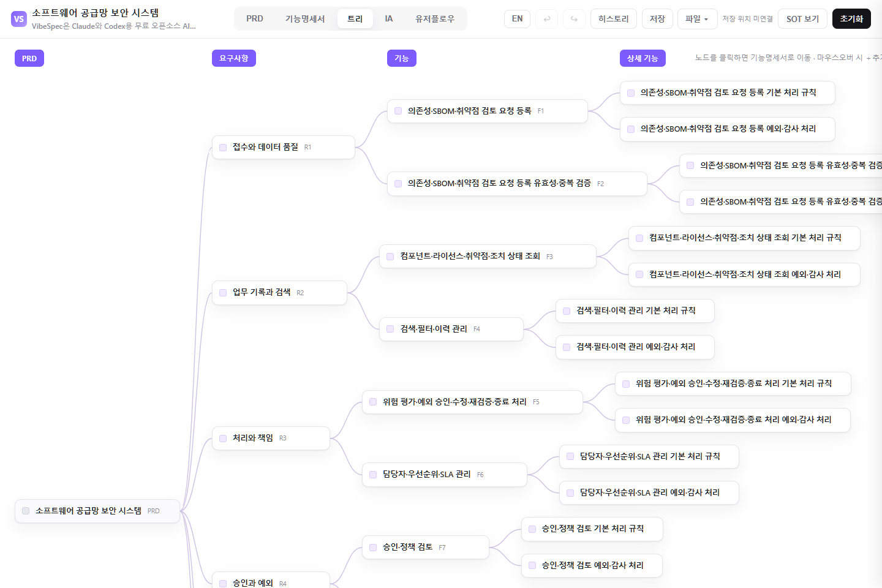Select 컴포넌트·라이선스·취약점·조치 상태 조회 기본 처리 규칙 node
Image resolution: width=882 pixels, height=588 pixels.
click(x=744, y=238)
